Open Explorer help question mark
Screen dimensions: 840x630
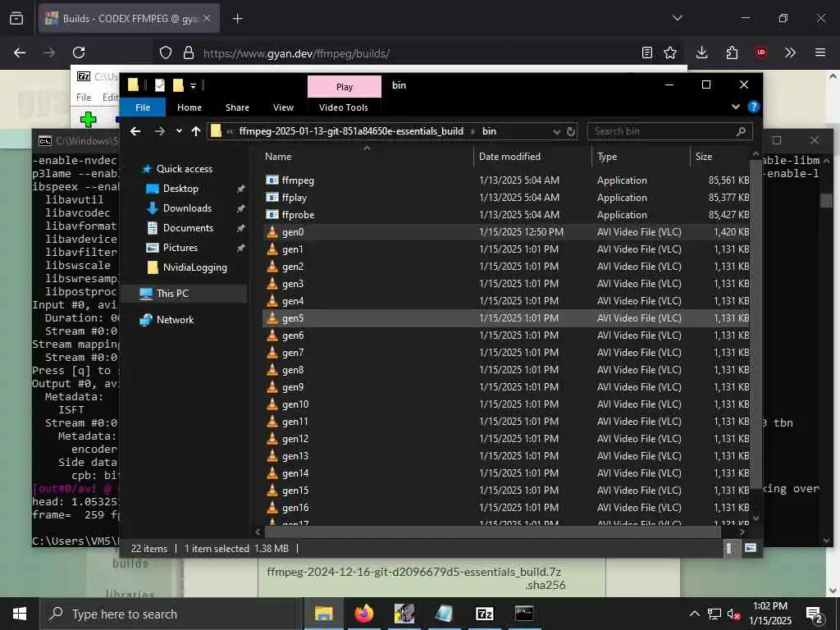click(x=753, y=107)
